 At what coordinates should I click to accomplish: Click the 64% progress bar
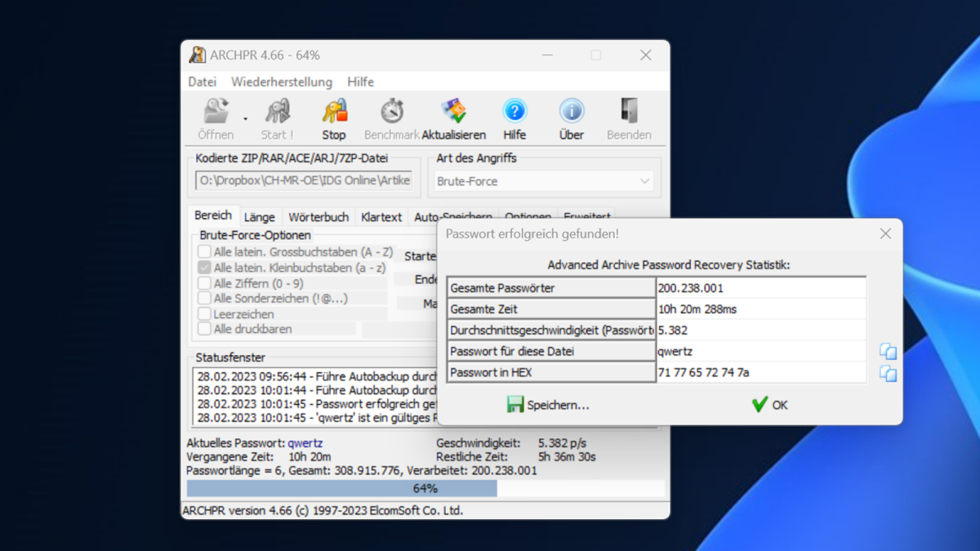pos(425,488)
